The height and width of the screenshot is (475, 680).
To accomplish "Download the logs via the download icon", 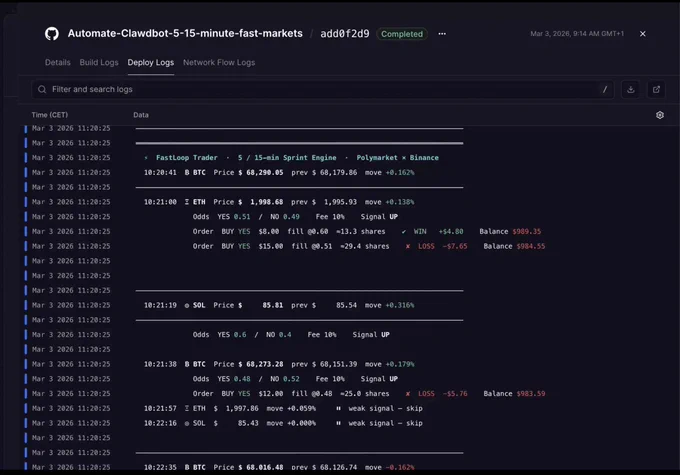I will tap(631, 89).
